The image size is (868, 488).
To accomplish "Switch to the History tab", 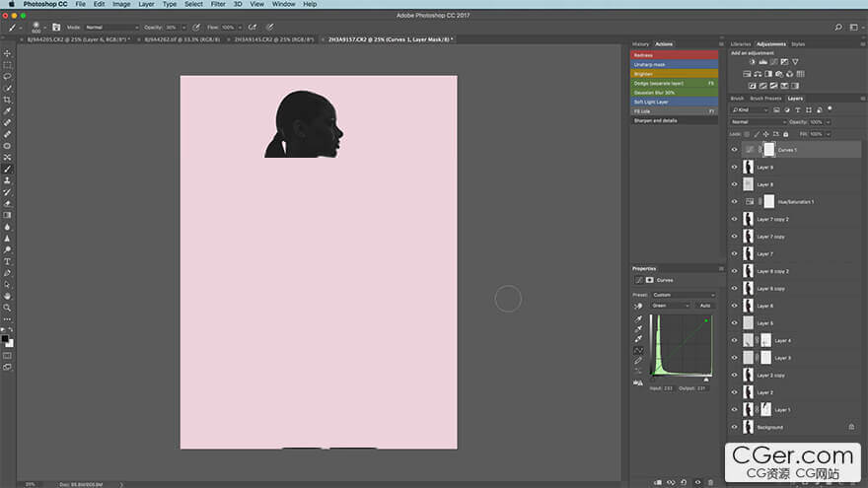I will click(x=641, y=44).
